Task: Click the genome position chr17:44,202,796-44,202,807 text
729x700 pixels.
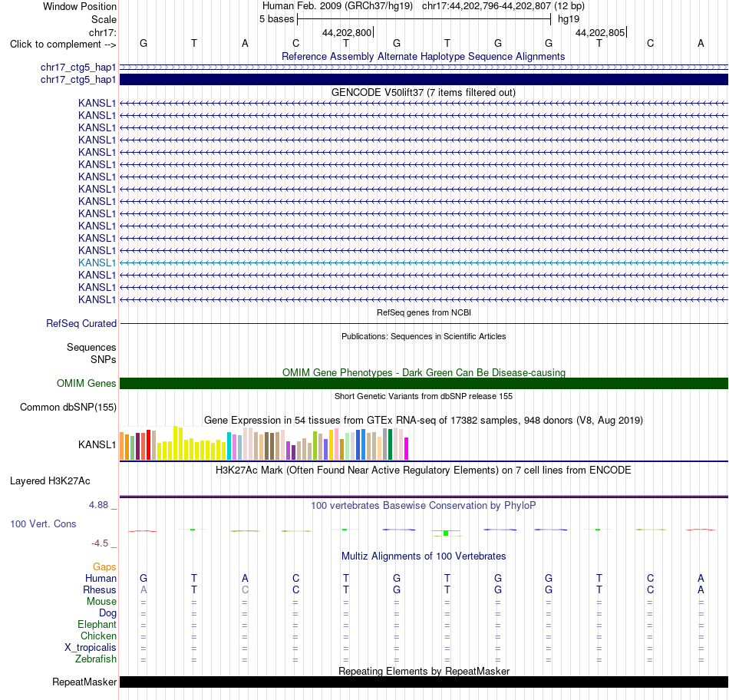Action: point(487,6)
